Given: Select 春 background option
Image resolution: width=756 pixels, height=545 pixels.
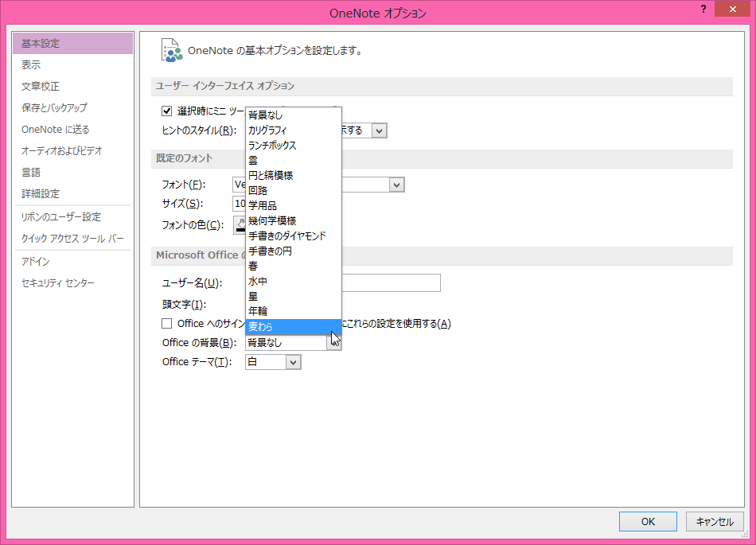Looking at the screenshot, I should (x=294, y=266).
